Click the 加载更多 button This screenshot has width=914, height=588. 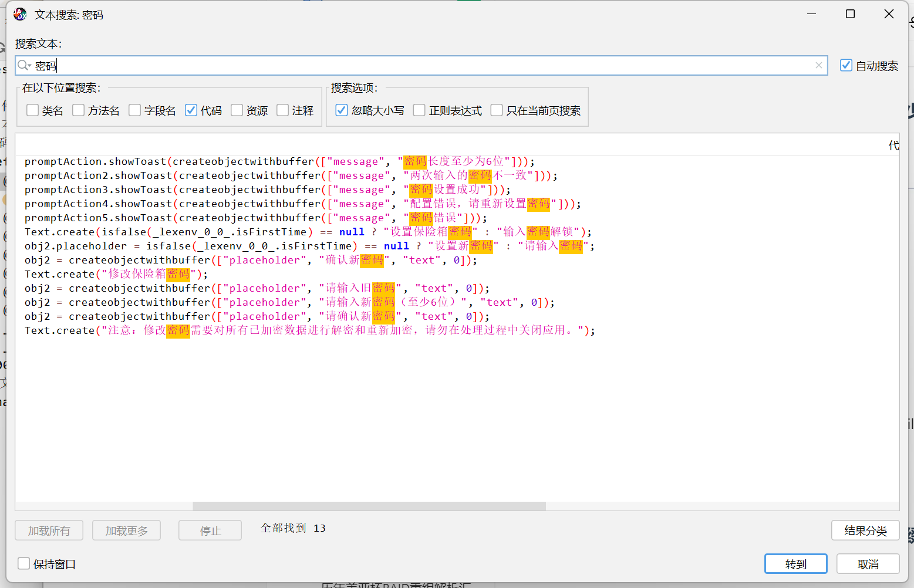point(127,530)
